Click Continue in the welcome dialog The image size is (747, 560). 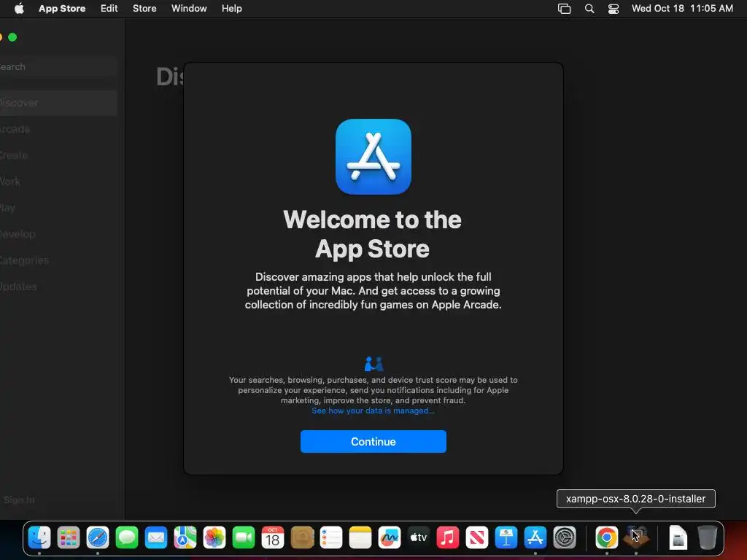373,441
